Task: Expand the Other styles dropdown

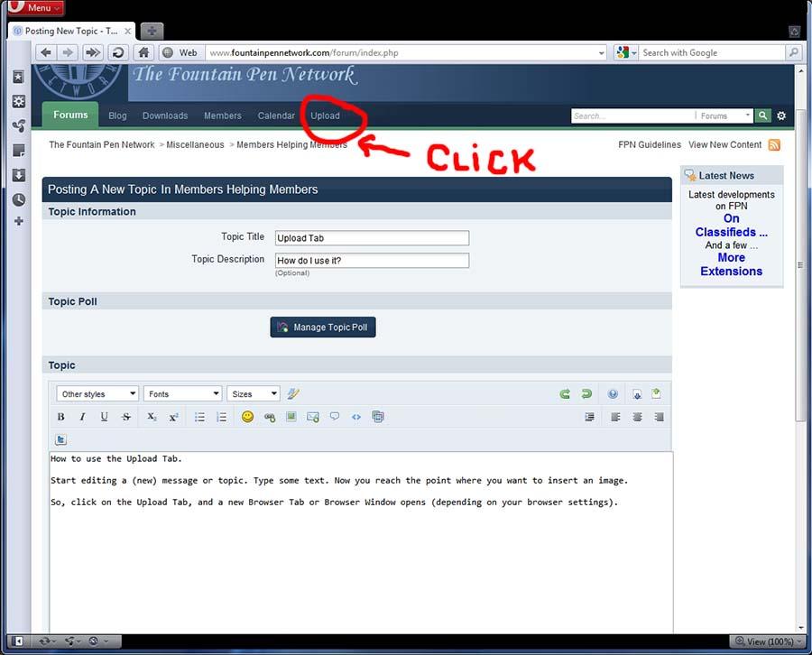Action: [x=97, y=394]
